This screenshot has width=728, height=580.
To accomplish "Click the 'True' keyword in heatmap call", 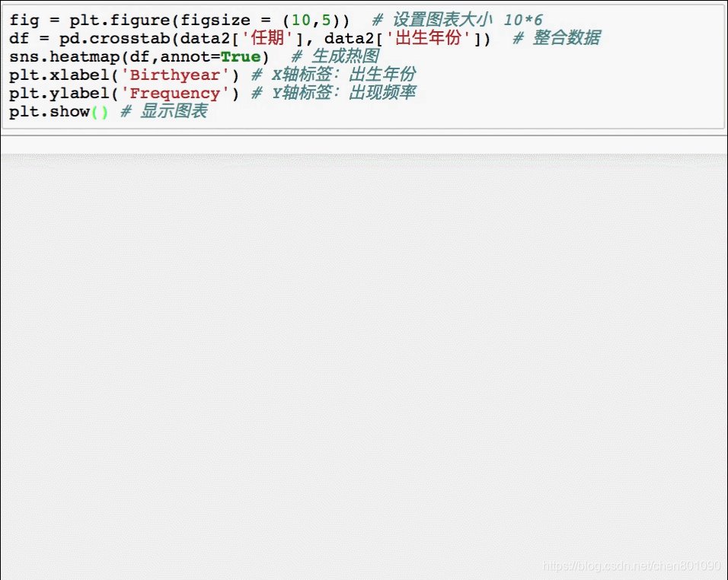I will click(x=241, y=56).
